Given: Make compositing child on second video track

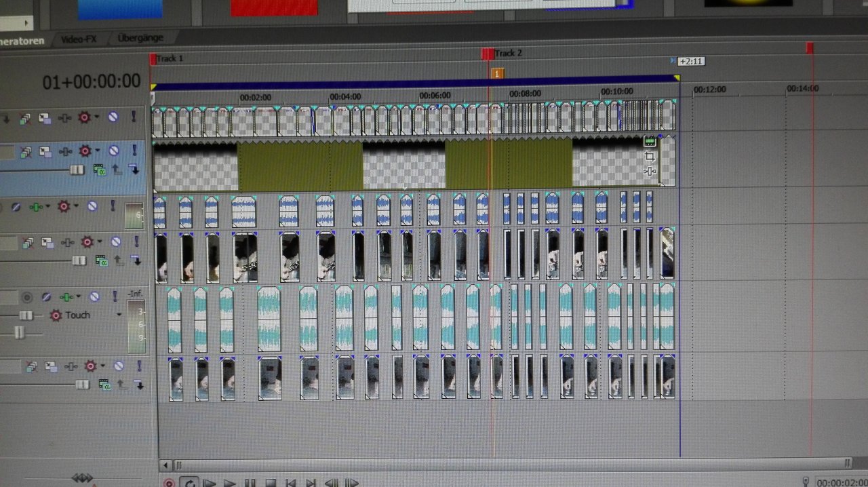Looking at the screenshot, I should click(x=134, y=169).
